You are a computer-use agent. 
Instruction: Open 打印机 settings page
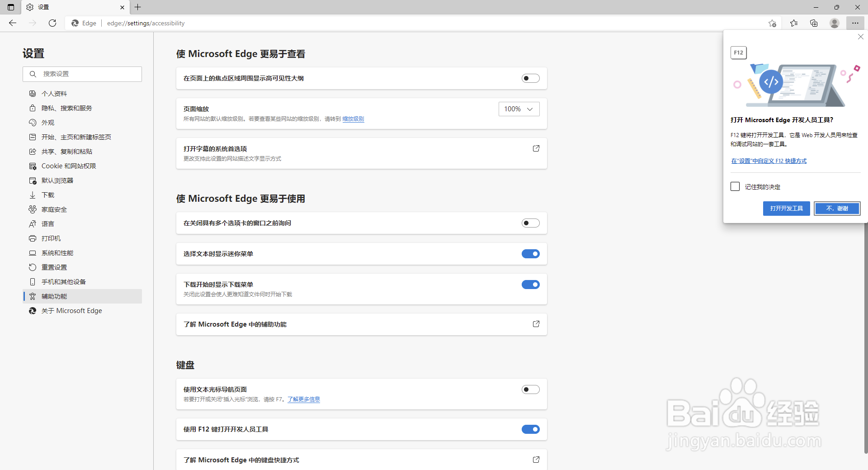(82, 238)
